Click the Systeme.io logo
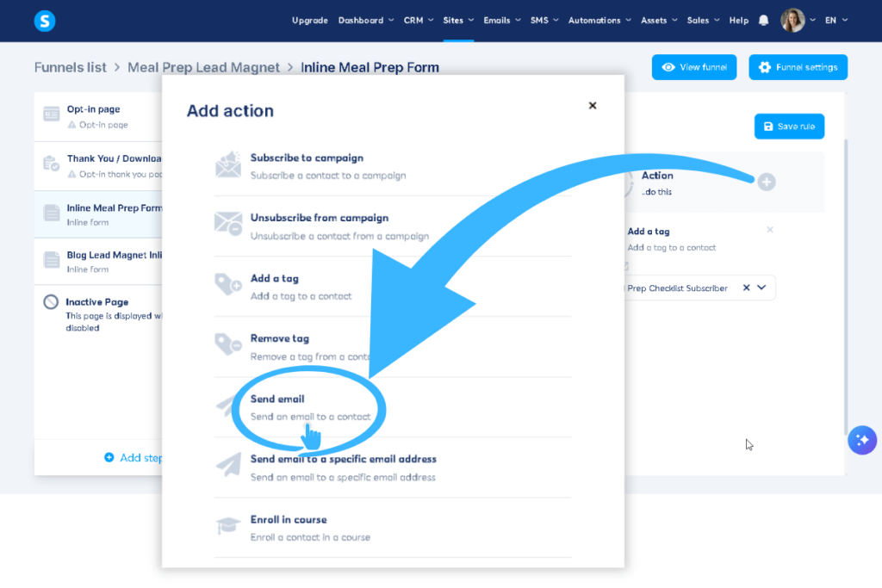 (45, 21)
